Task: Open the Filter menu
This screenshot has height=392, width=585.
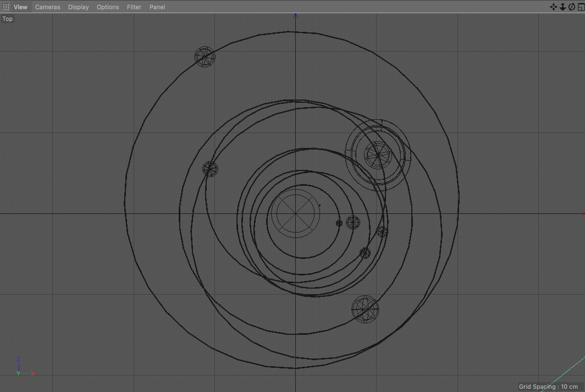Action: pos(134,7)
